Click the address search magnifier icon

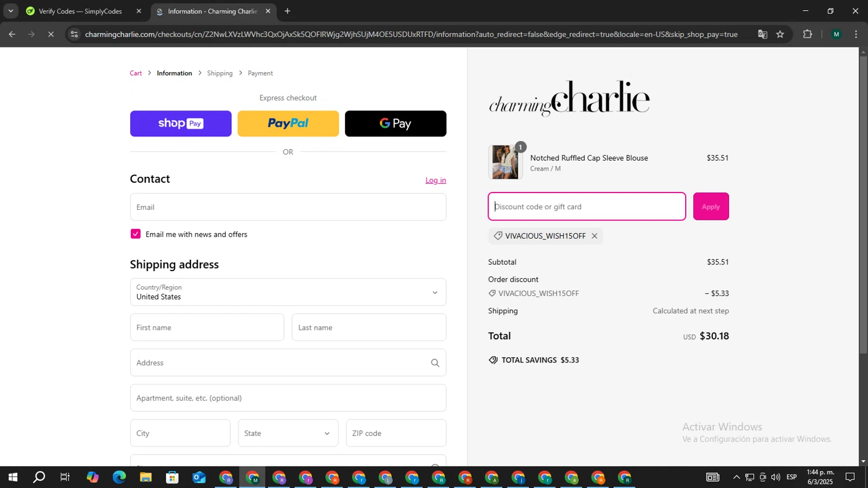[x=435, y=363]
